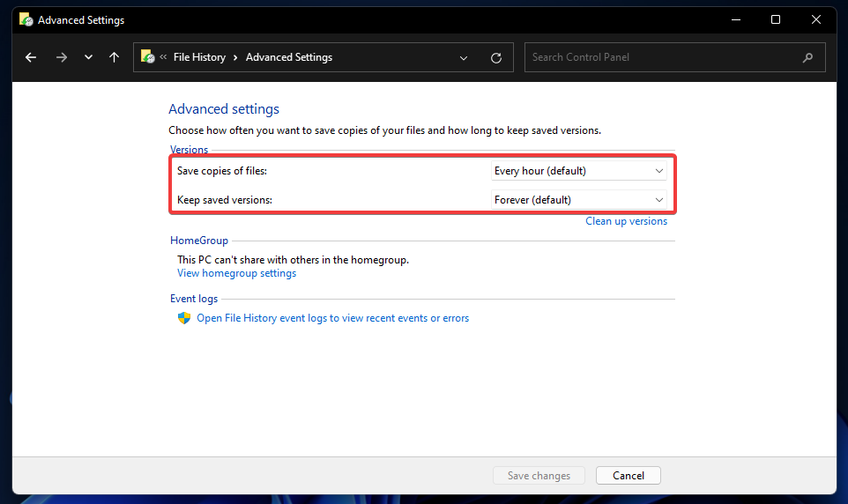Open View homegroup settings link
The image size is (848, 504).
point(236,273)
